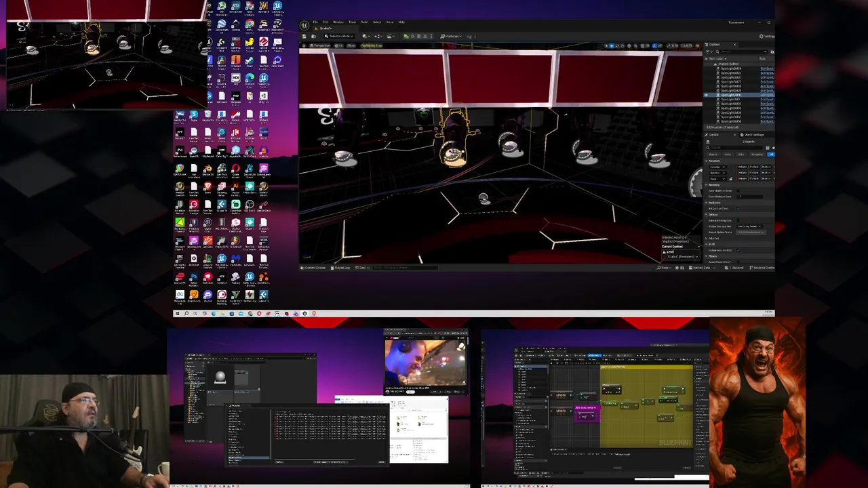Open the Platforms dropdown
Image resolution: width=868 pixels, height=488 pixels.
click(451, 36)
